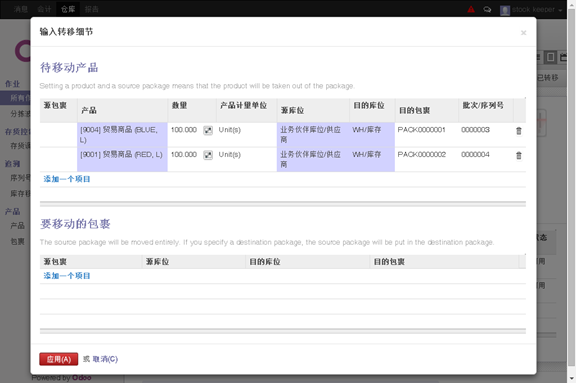Click the 产品 column header

122,110
